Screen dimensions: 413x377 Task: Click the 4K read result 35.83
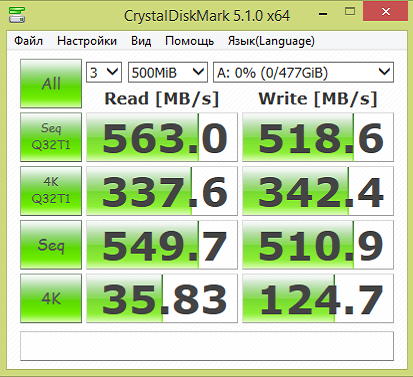coord(162,298)
